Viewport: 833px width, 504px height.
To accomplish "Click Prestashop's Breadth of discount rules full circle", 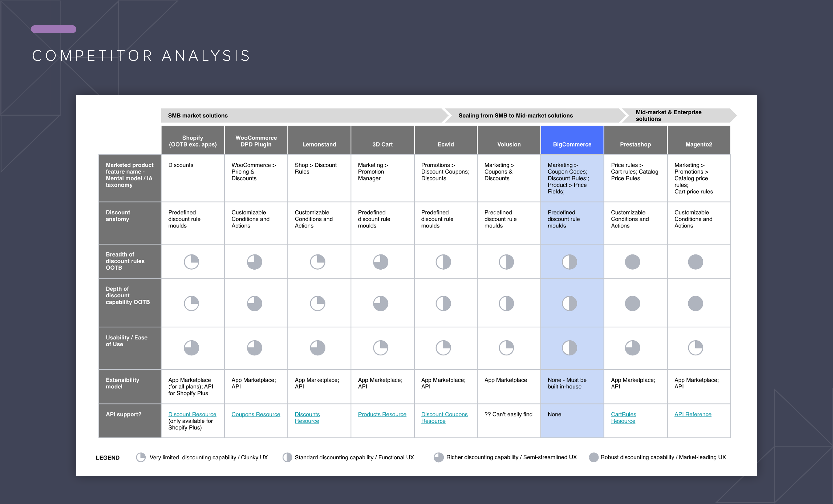I will pos(632,262).
